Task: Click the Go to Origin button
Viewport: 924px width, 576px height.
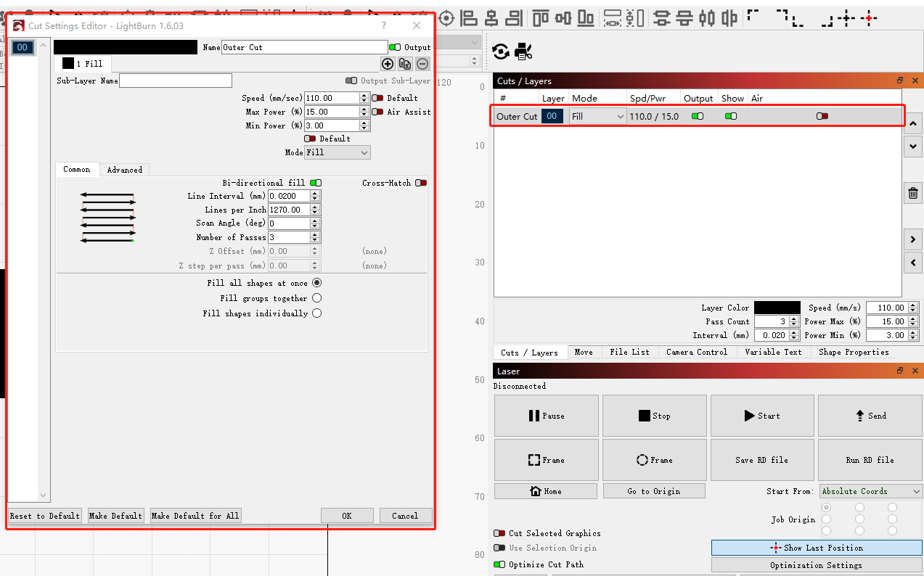Action: (654, 491)
